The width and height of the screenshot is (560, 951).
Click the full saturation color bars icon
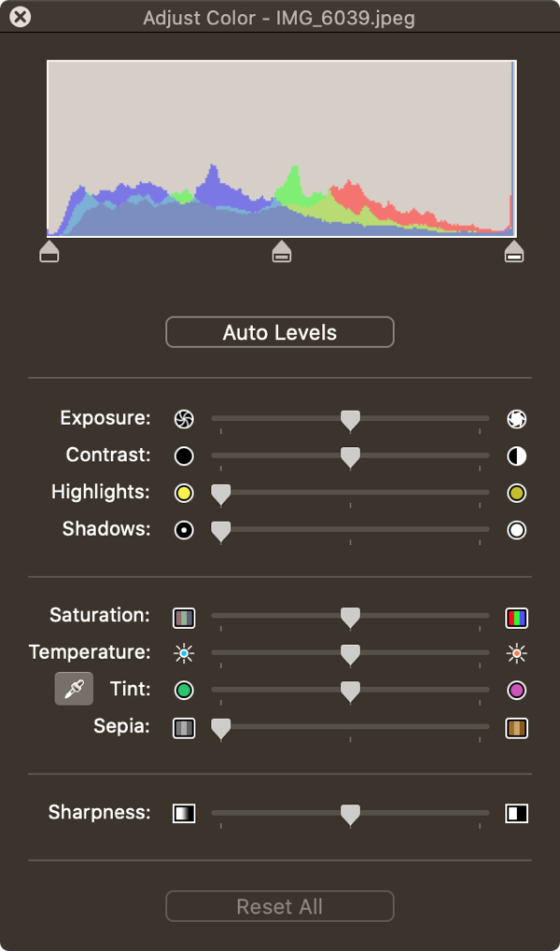(516, 617)
